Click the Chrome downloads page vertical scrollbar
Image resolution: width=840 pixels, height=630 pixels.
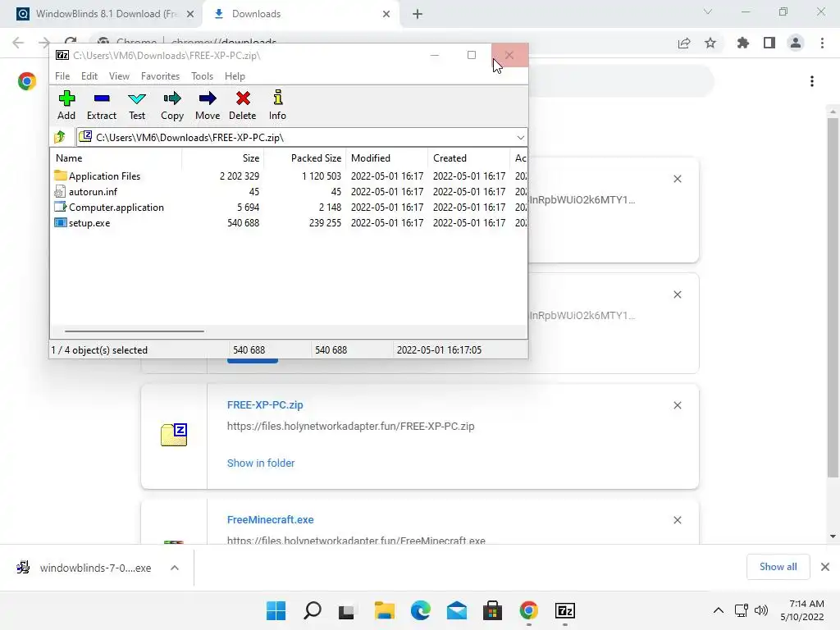832,297
